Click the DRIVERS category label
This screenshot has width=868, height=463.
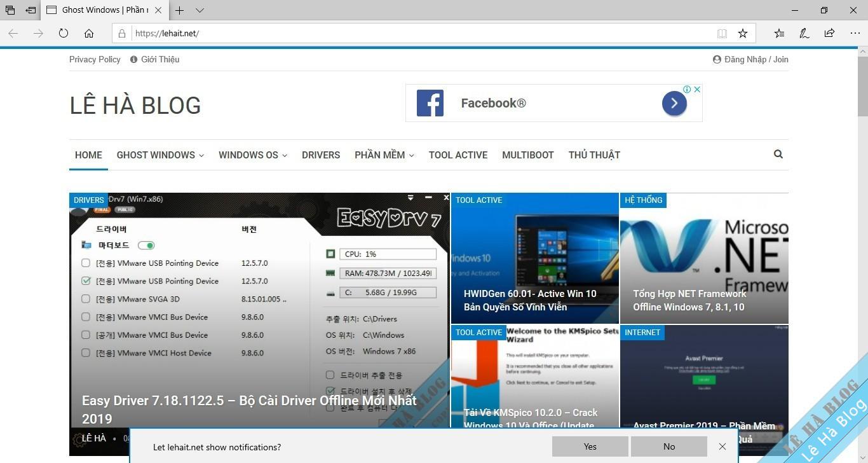click(89, 200)
